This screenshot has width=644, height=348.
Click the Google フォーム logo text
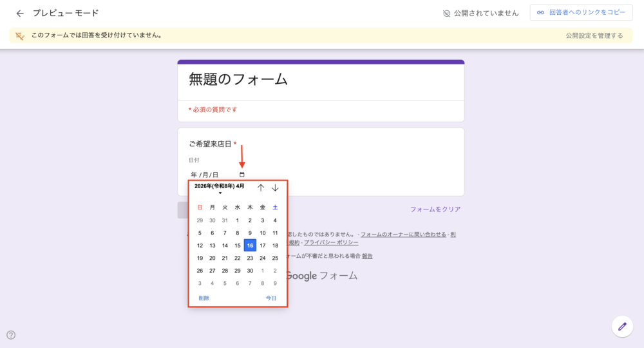321,276
